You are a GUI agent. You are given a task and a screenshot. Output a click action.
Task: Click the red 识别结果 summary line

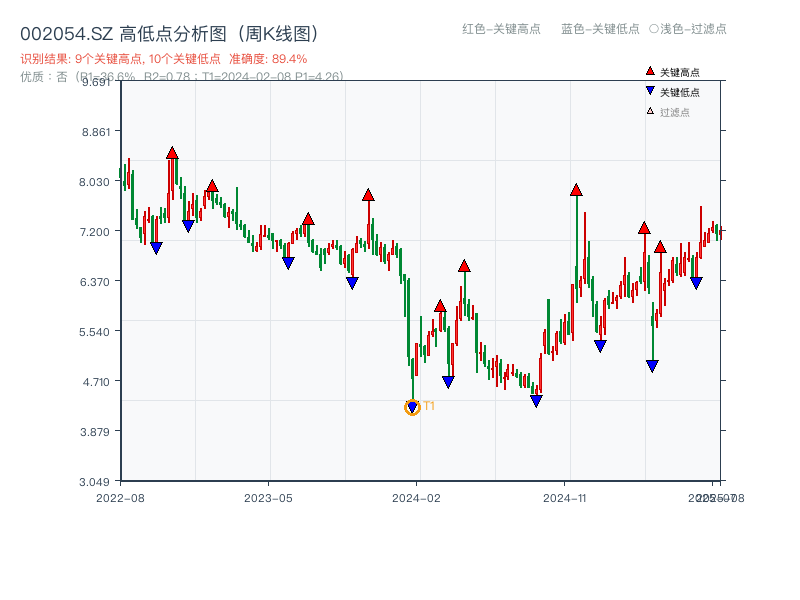pyautogui.click(x=164, y=59)
